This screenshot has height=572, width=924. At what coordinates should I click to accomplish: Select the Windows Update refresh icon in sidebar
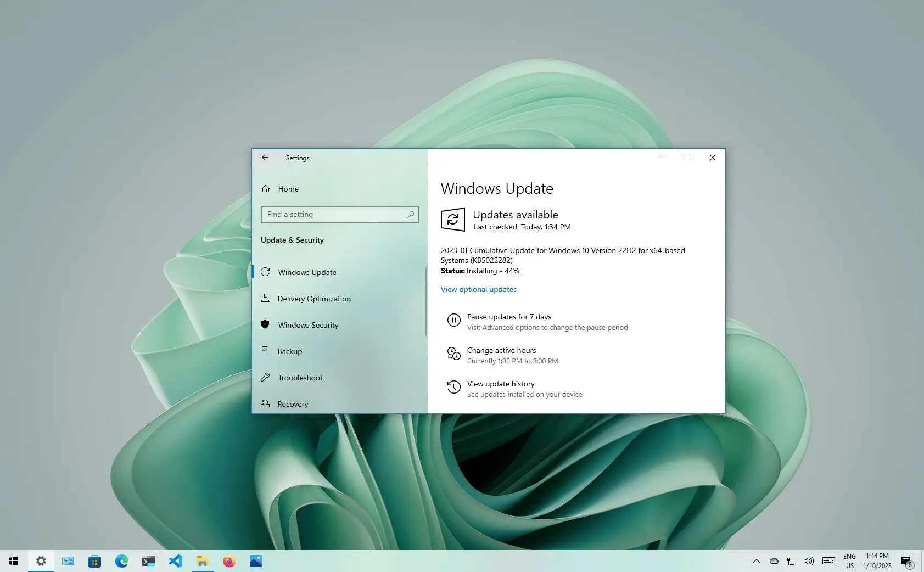[266, 272]
